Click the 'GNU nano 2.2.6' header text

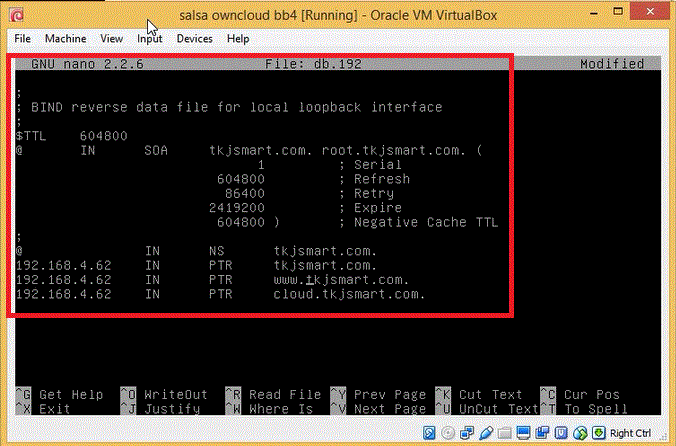[87, 64]
